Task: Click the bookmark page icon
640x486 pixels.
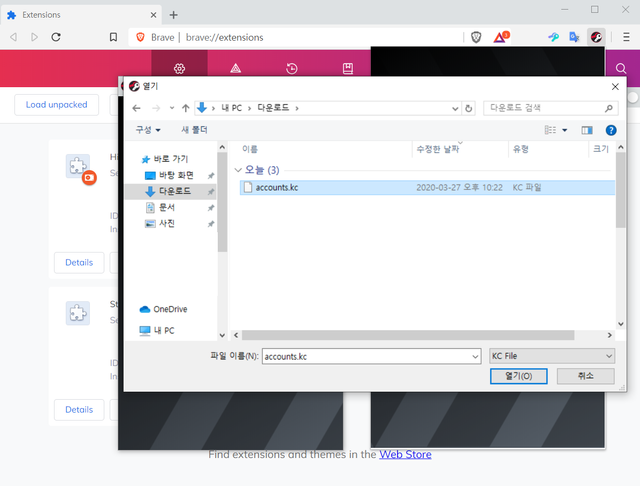Action: pos(113,37)
